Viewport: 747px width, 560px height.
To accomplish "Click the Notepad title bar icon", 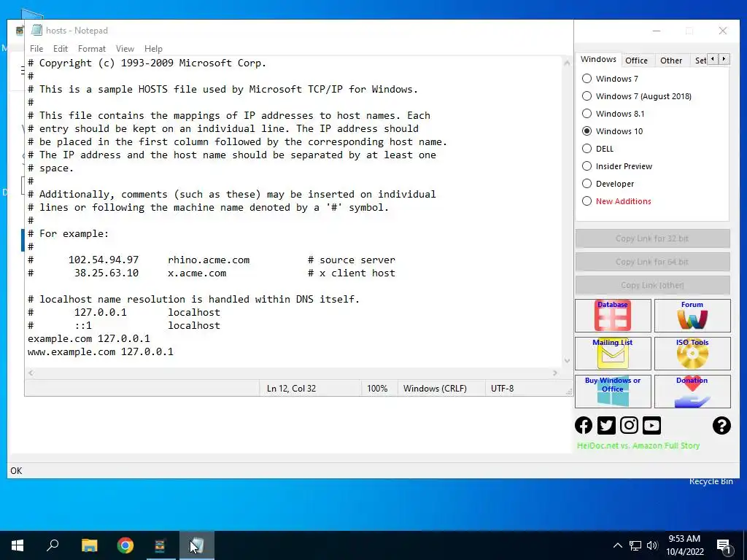I will pyautogui.click(x=36, y=30).
